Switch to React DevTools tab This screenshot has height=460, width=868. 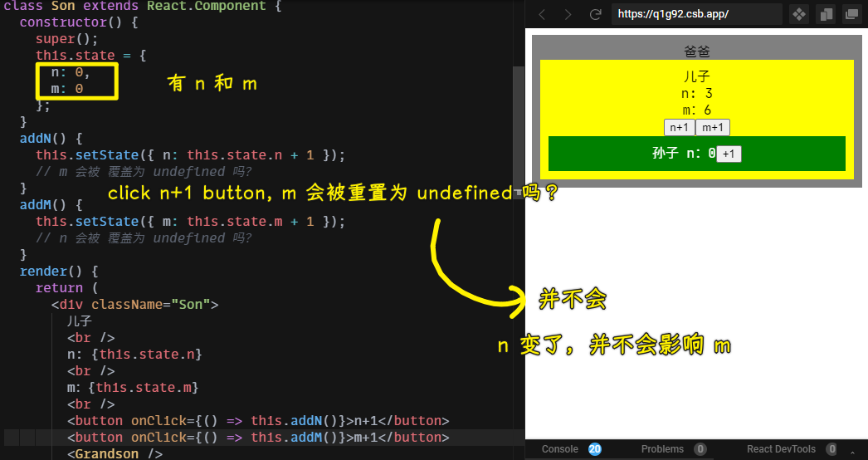click(x=781, y=449)
